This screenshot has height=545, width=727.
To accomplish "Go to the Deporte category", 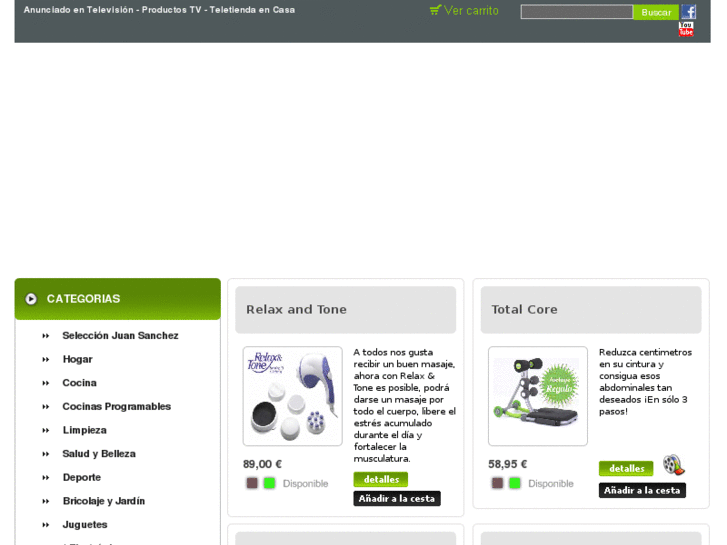I will click(x=82, y=477).
